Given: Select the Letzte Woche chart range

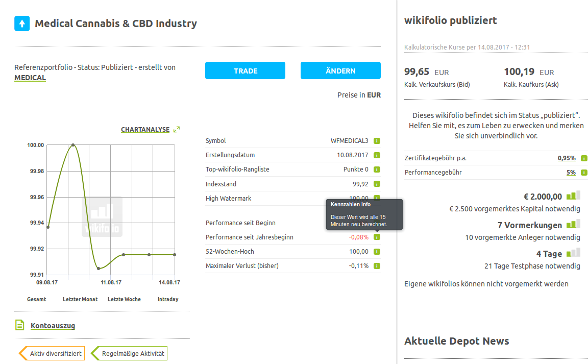Looking at the screenshot, I should click(x=124, y=299).
